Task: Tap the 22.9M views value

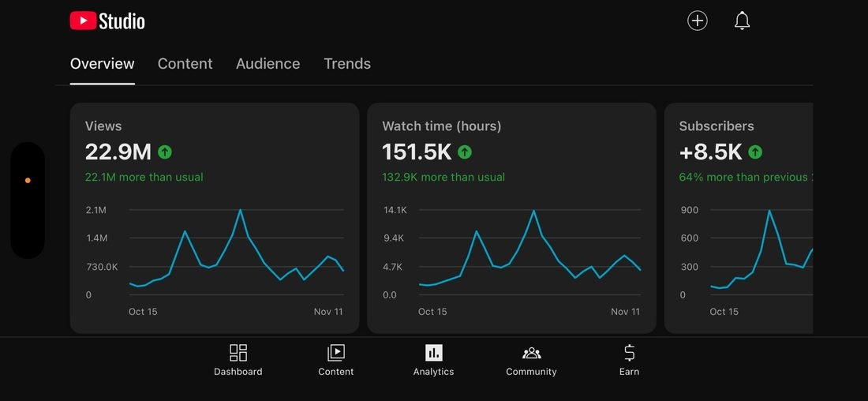Action: pyautogui.click(x=118, y=152)
